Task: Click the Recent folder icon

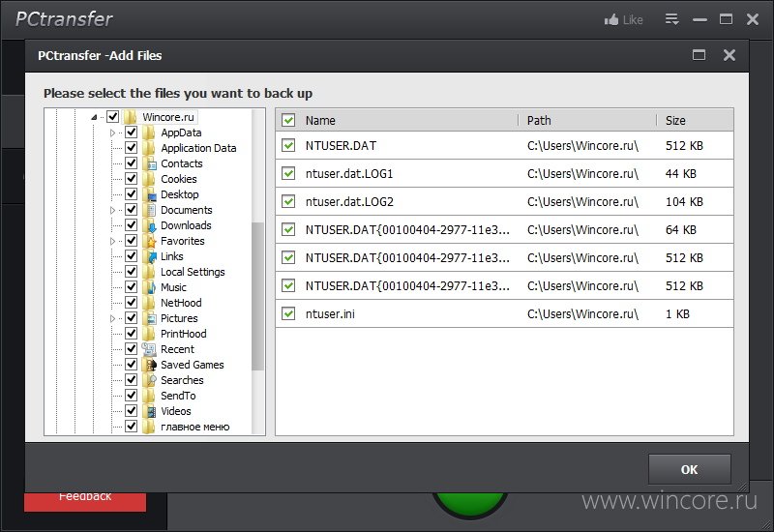Action: click(148, 349)
